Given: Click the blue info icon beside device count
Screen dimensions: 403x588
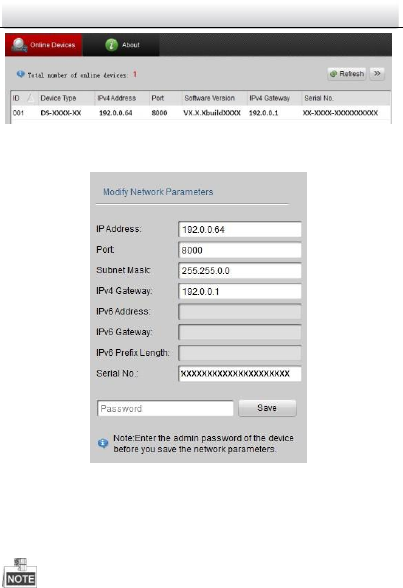Looking at the screenshot, I should [21, 74].
